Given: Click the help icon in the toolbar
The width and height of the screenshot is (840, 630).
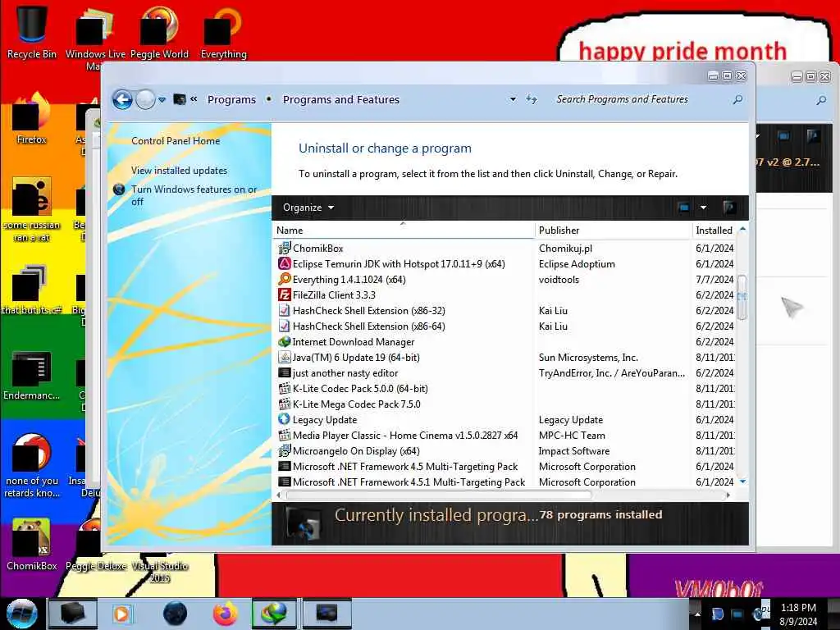Looking at the screenshot, I should [x=729, y=208].
